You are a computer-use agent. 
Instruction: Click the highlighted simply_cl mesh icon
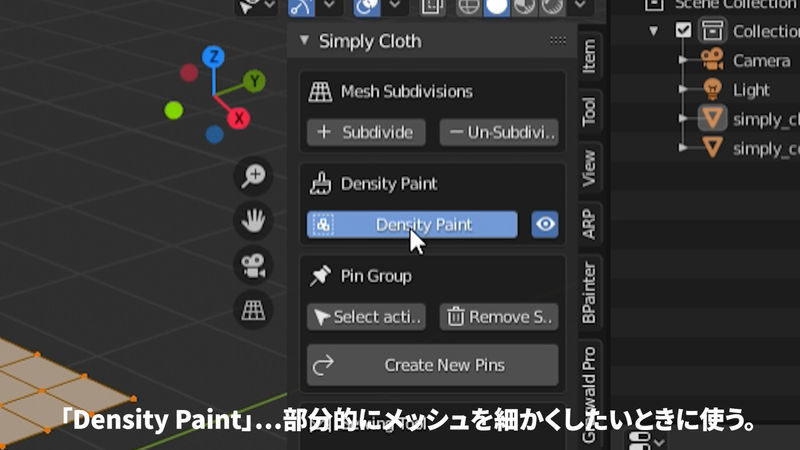712,119
